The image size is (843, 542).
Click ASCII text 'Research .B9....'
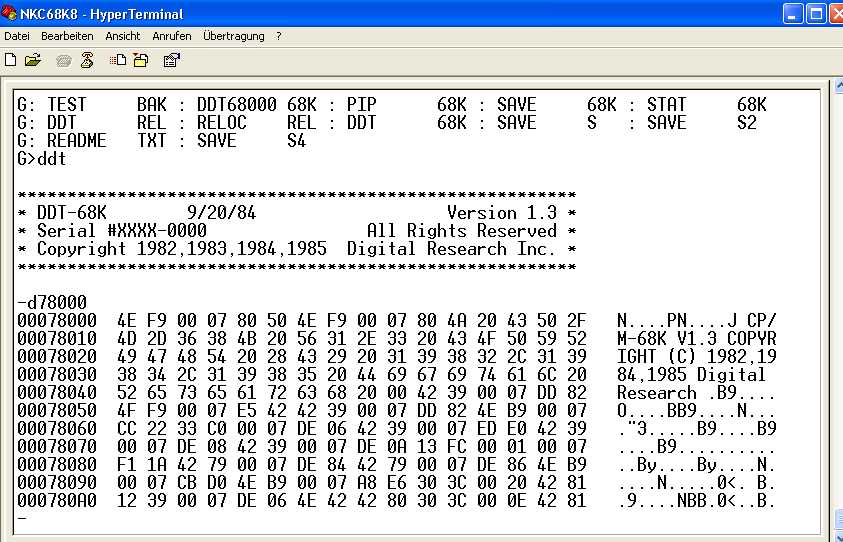tap(697, 393)
